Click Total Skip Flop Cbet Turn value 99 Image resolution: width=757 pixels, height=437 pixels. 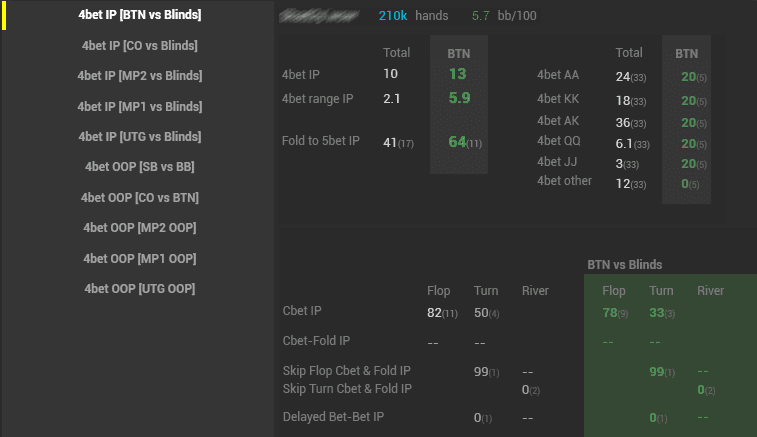point(481,372)
